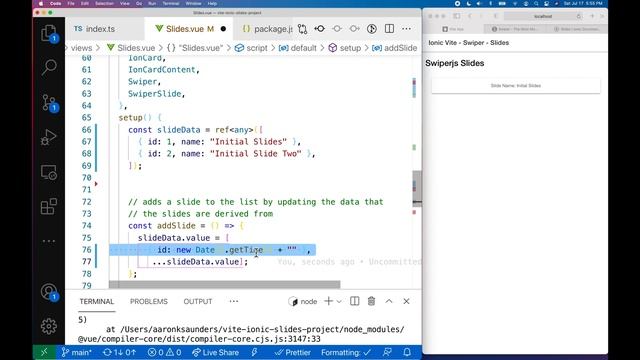Open the default breadcrumb dropdown
Screen dimensions: 640x360
pos(298,48)
